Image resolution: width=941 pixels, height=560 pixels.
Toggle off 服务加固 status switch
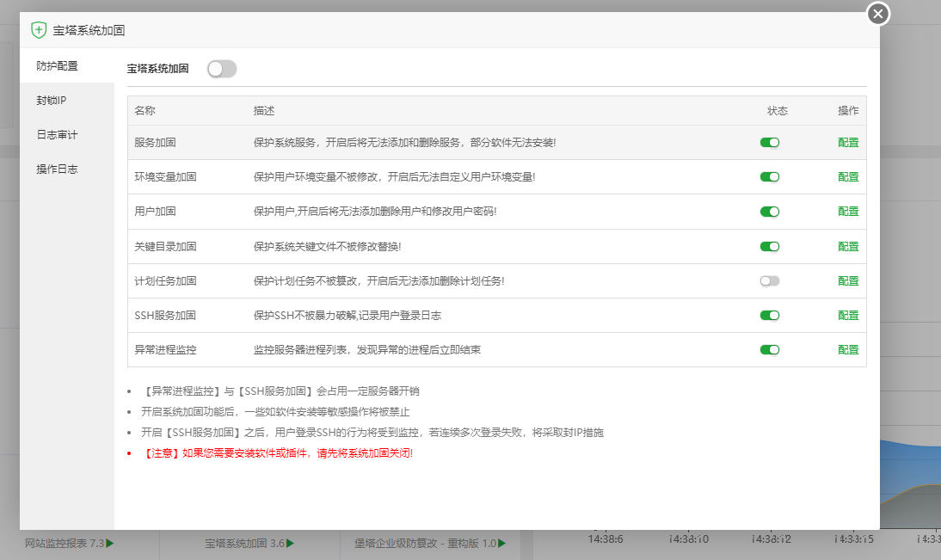(x=769, y=142)
